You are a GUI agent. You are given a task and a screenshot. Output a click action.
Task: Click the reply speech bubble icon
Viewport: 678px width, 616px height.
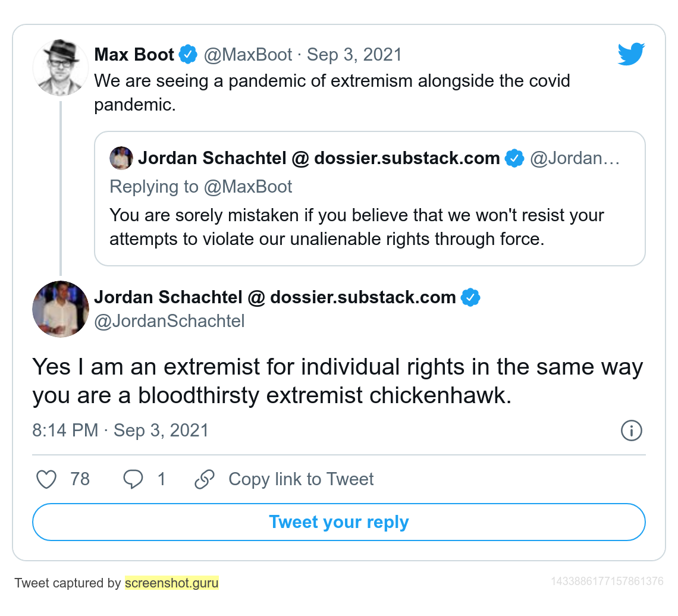point(133,479)
